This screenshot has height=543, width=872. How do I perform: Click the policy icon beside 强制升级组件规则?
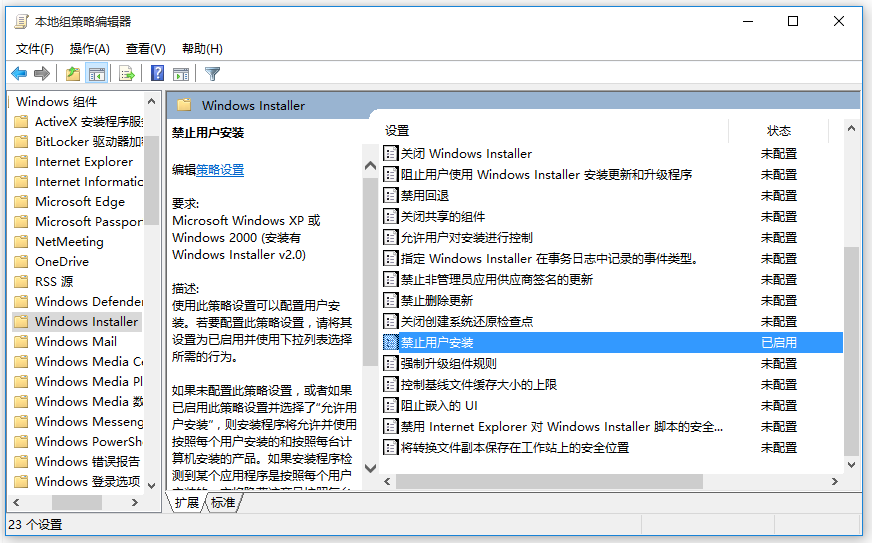pos(391,363)
